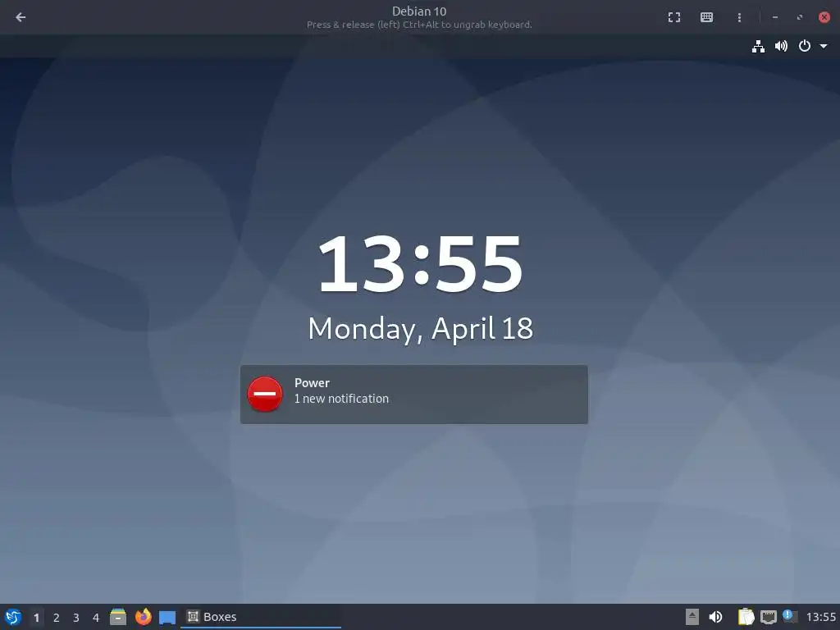
Task: Click the red Power notification icon
Action: [x=265, y=394]
